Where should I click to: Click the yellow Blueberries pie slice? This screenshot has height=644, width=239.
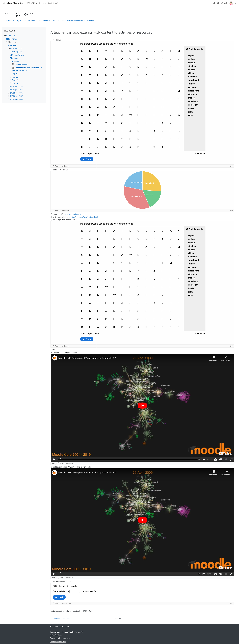point(151,181)
